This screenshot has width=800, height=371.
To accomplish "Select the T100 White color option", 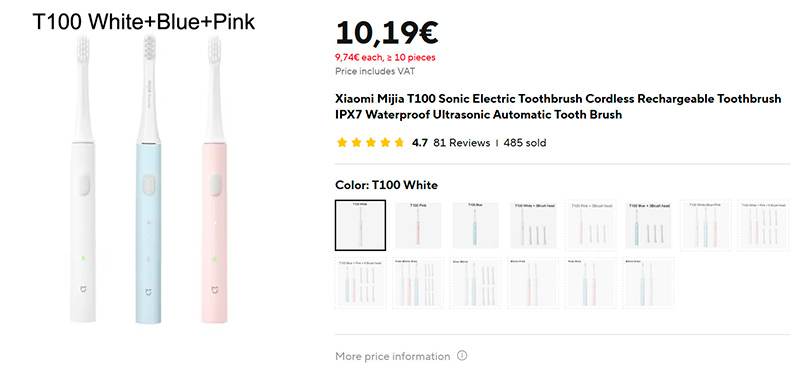I will [360, 225].
